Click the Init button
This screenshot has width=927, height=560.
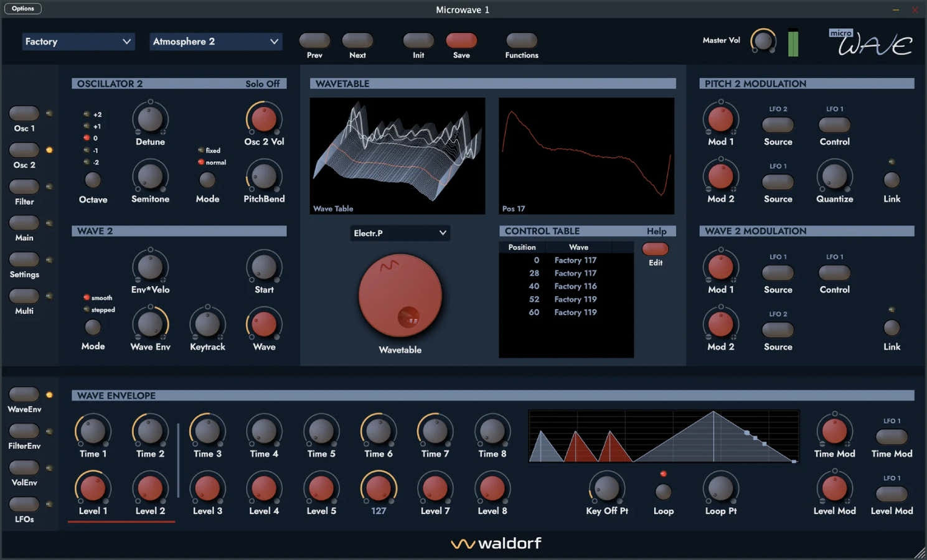point(418,40)
